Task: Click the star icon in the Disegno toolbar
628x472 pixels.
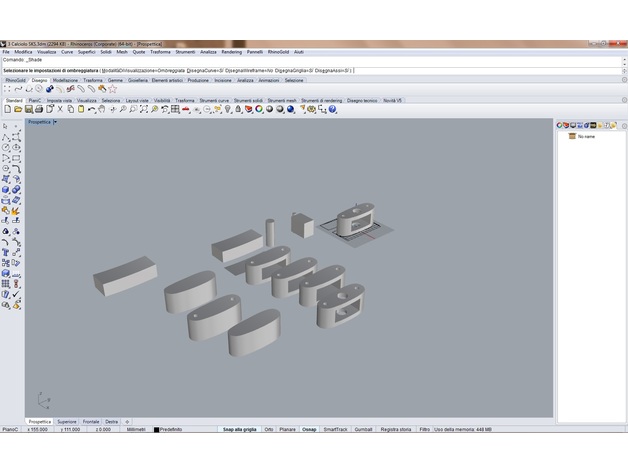Action: 112,89
